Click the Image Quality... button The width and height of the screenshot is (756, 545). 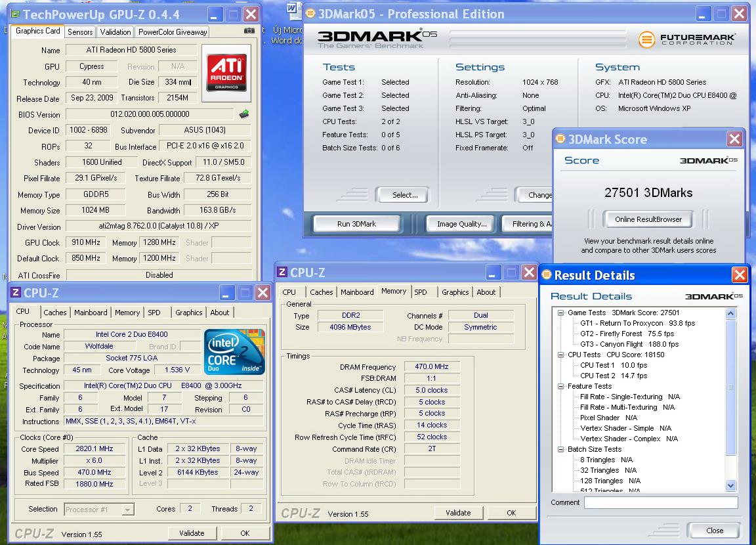(x=461, y=224)
